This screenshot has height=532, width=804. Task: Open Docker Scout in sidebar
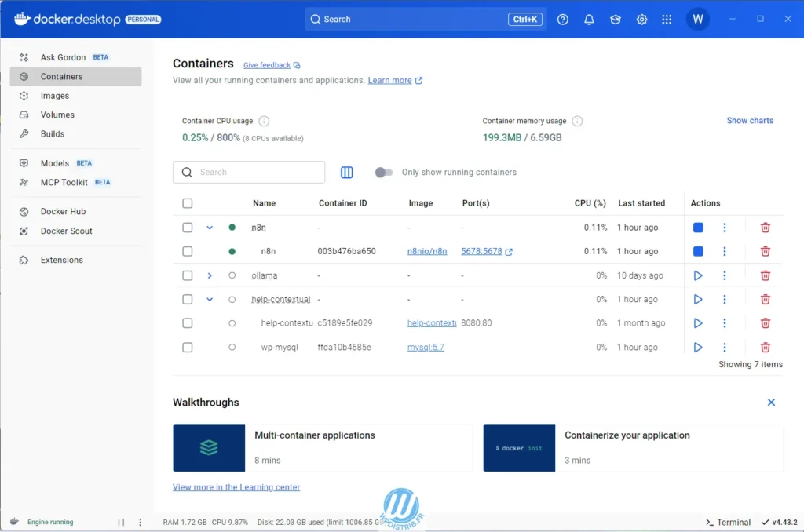(75, 231)
